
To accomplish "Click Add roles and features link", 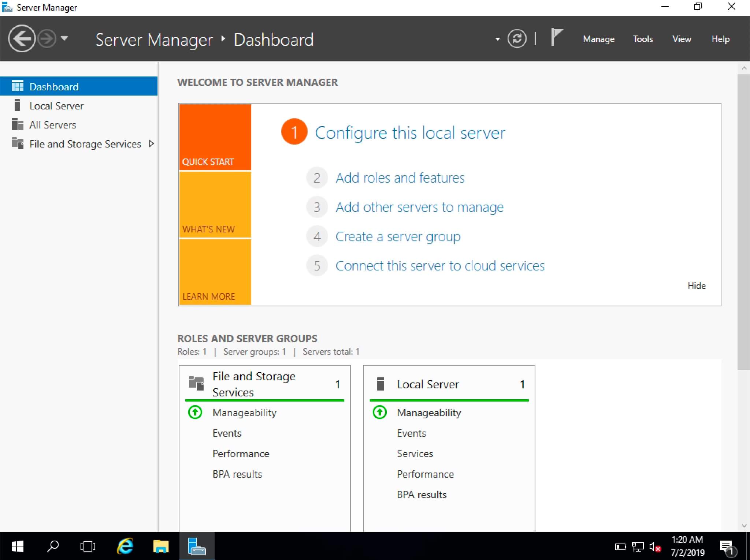I will coord(400,176).
